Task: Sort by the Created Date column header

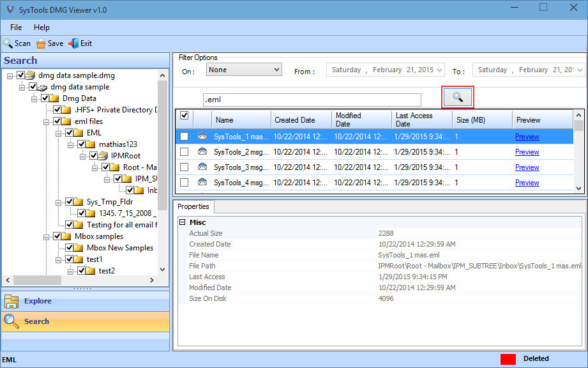Action: click(x=301, y=120)
